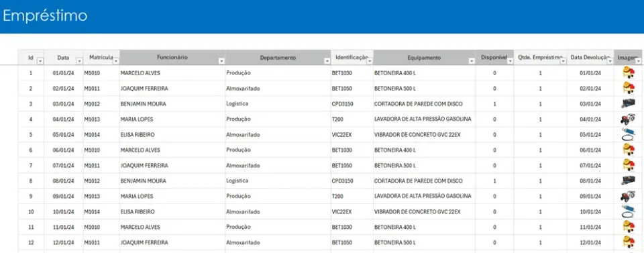
Task: Select VIC22EX cell in row 10
Action: 352,212
